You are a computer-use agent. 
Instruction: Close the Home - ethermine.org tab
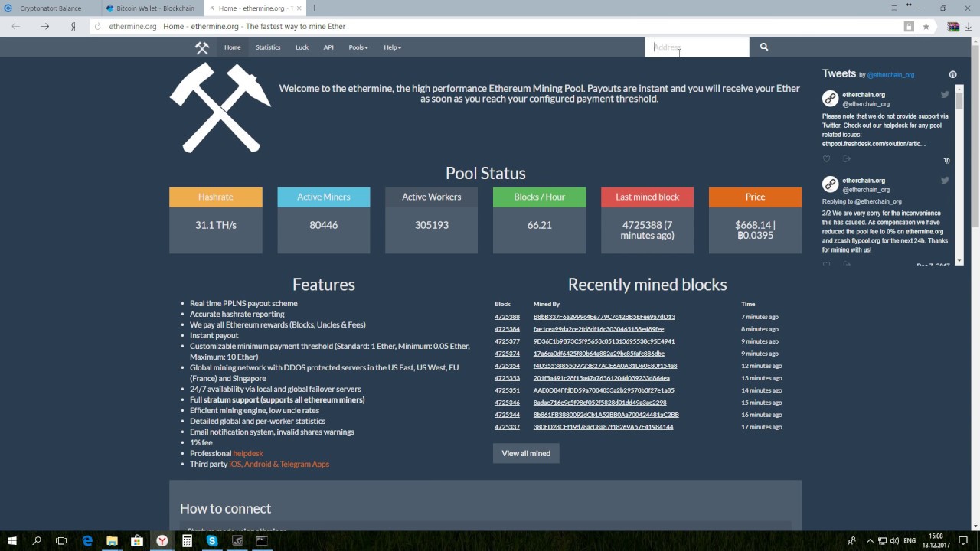(299, 8)
